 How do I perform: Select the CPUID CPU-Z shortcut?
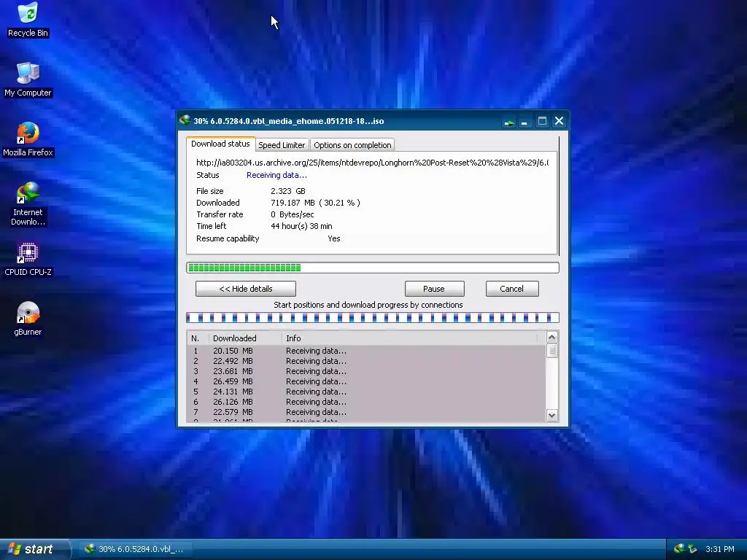click(28, 259)
